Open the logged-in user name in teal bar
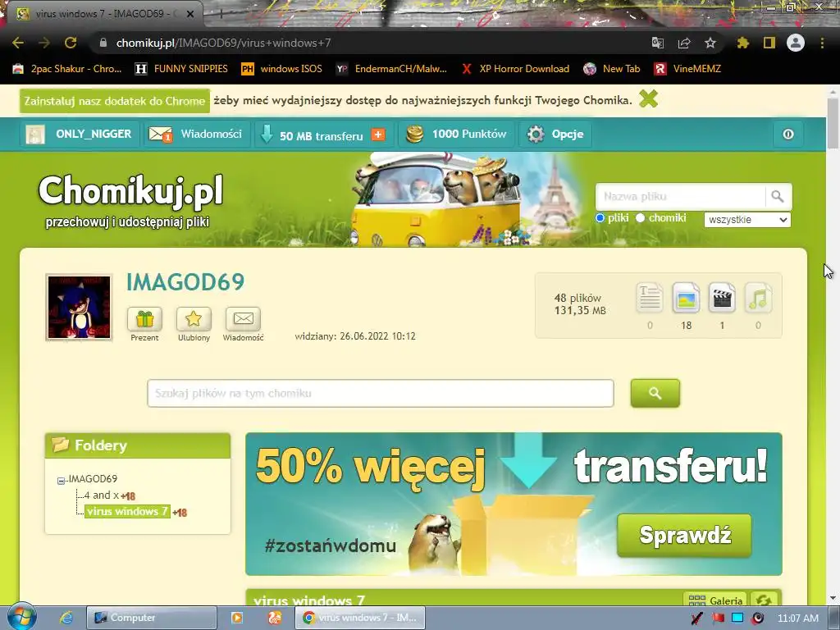 (94, 134)
